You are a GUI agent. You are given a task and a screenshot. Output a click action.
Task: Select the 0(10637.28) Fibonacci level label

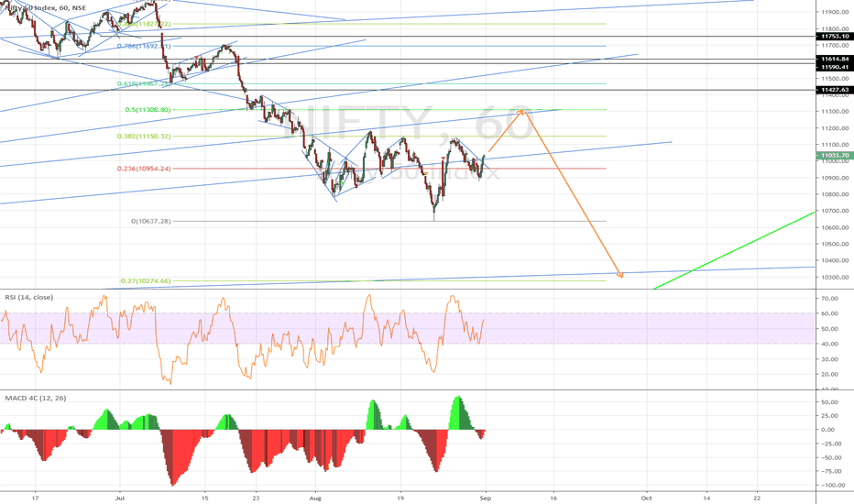click(151, 221)
